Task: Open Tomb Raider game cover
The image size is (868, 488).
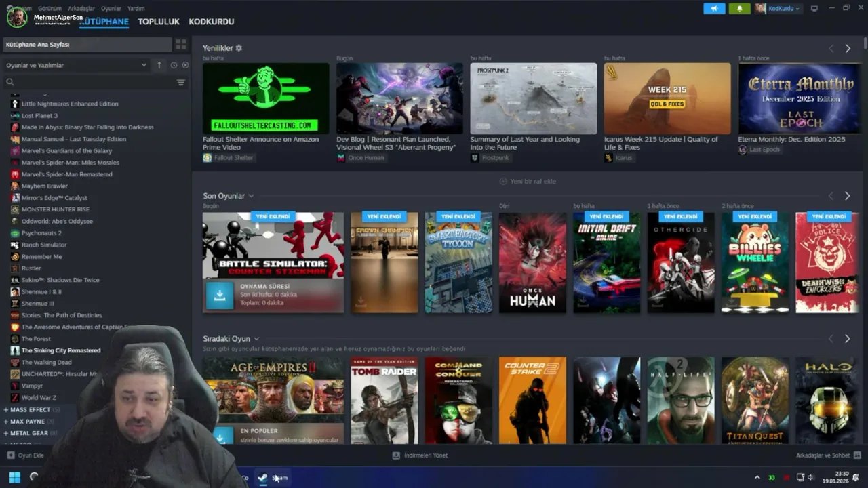Action: tap(384, 401)
